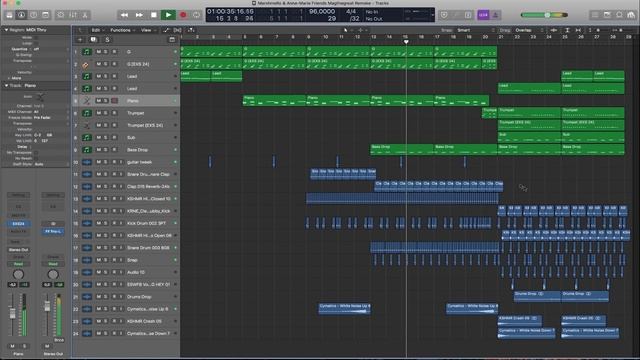The width and height of the screenshot is (640, 360).
Task: Click the Piano track instrument icon
Action: tap(87, 101)
